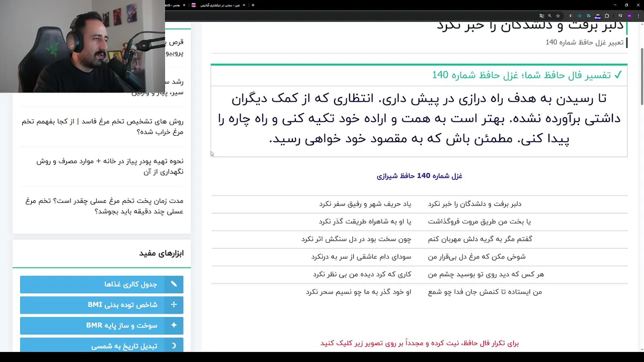Click the title غزل شماره 140 حافظ شیرازی
644x362 pixels.
(419, 176)
